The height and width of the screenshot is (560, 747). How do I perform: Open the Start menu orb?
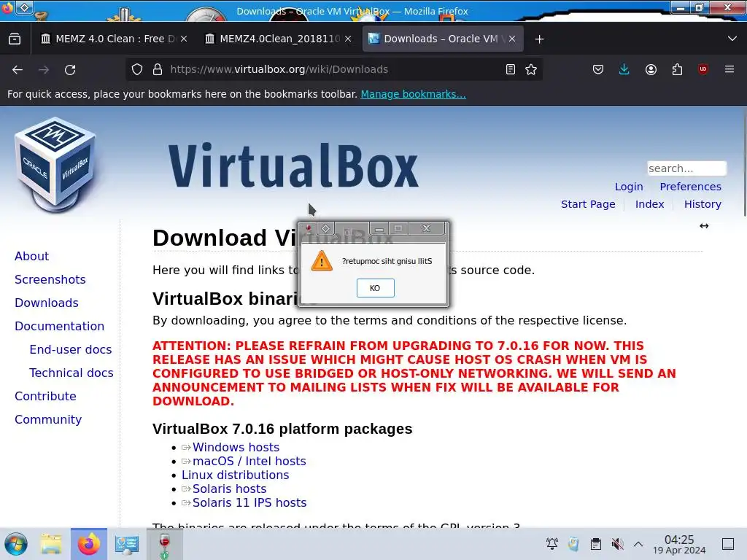coord(16,544)
